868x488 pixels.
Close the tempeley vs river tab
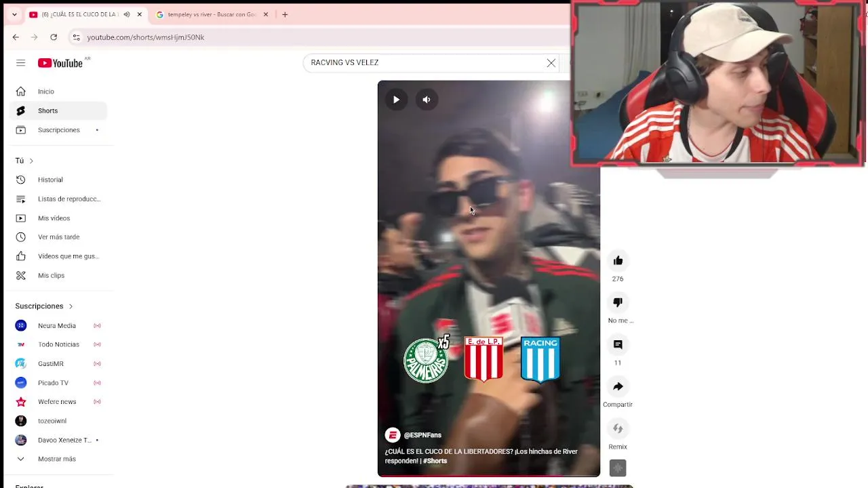[266, 14]
